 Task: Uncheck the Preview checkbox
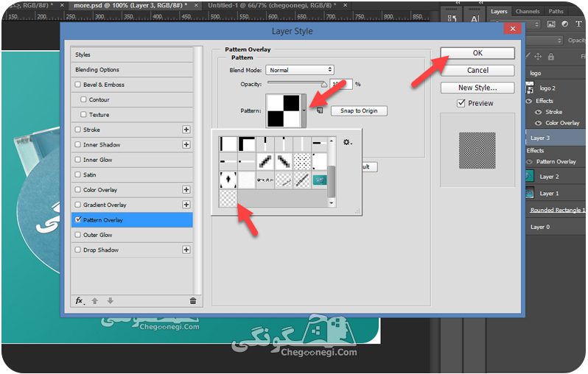461,103
